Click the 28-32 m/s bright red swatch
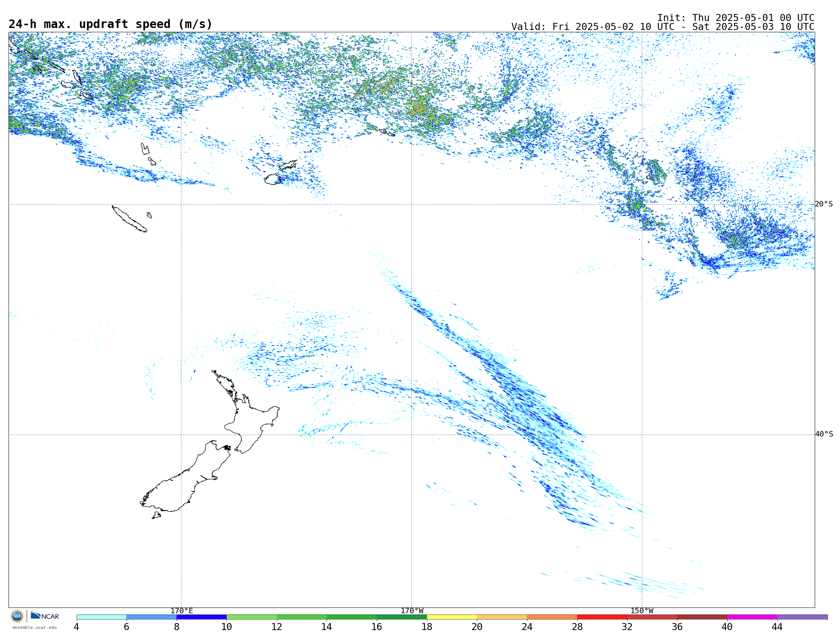The height and width of the screenshot is (632, 840). point(602,617)
